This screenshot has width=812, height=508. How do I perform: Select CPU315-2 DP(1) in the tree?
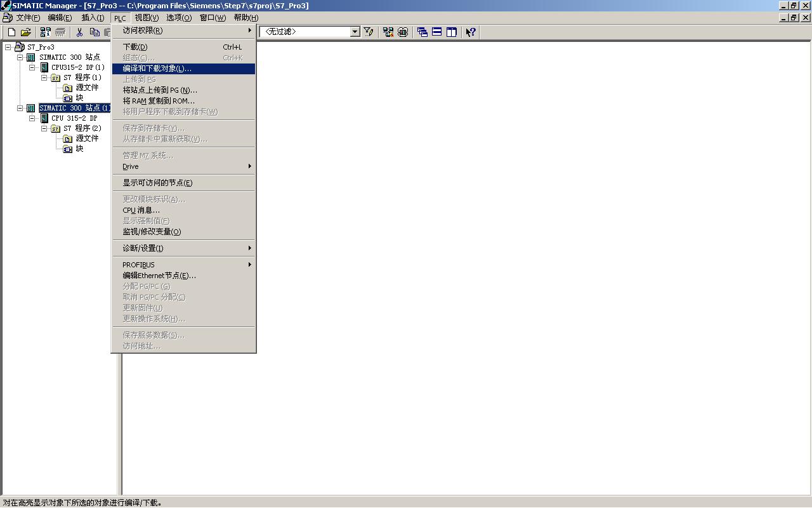[78, 67]
